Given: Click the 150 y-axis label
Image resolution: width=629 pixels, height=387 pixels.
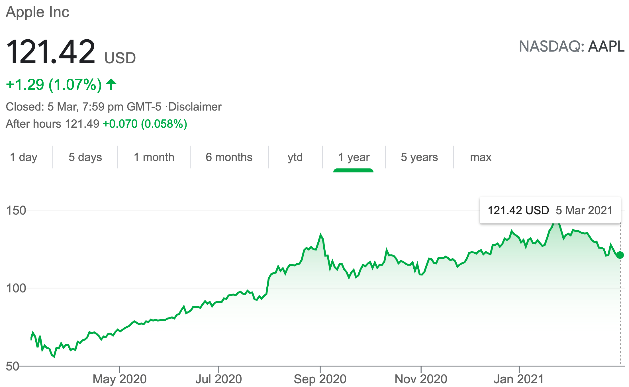Looking at the screenshot, I should click(16, 211).
